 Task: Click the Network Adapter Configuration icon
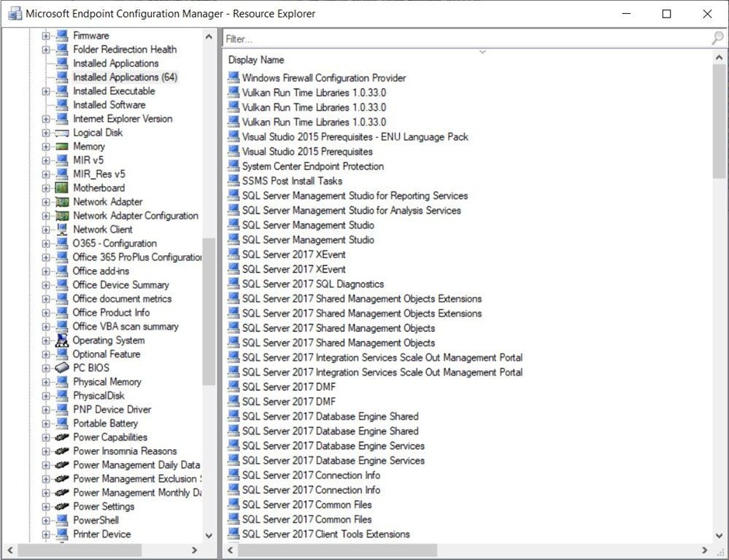click(64, 215)
